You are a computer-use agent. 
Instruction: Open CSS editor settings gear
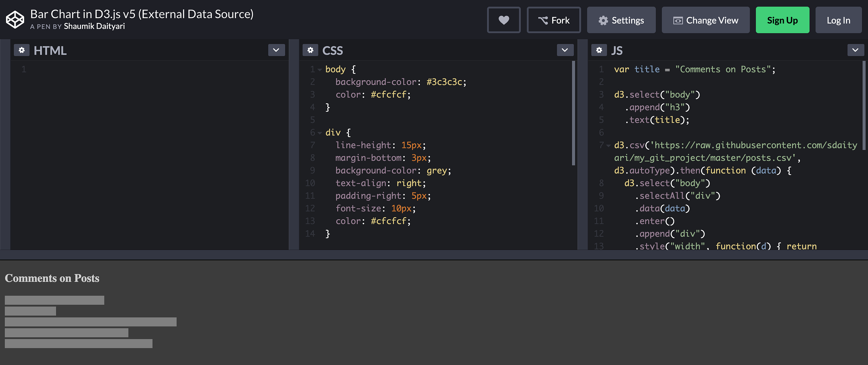(x=310, y=50)
